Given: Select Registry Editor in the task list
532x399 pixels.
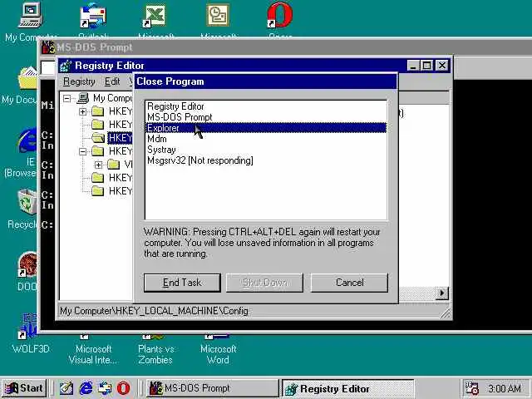Looking at the screenshot, I should (x=266, y=106).
